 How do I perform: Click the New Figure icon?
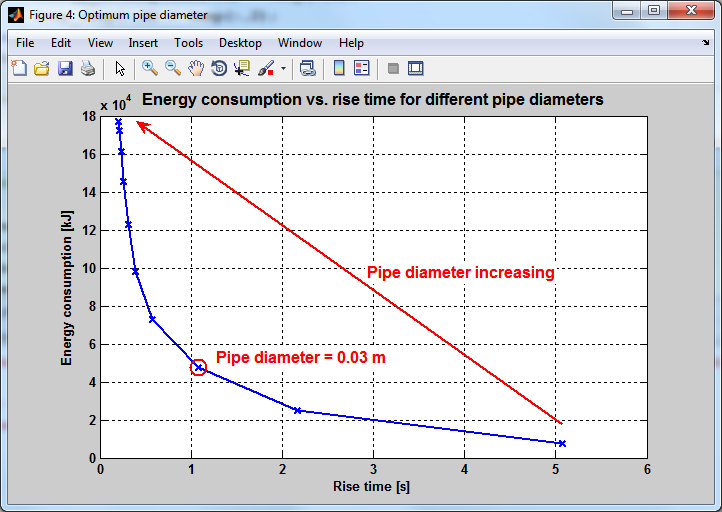tap(19, 68)
